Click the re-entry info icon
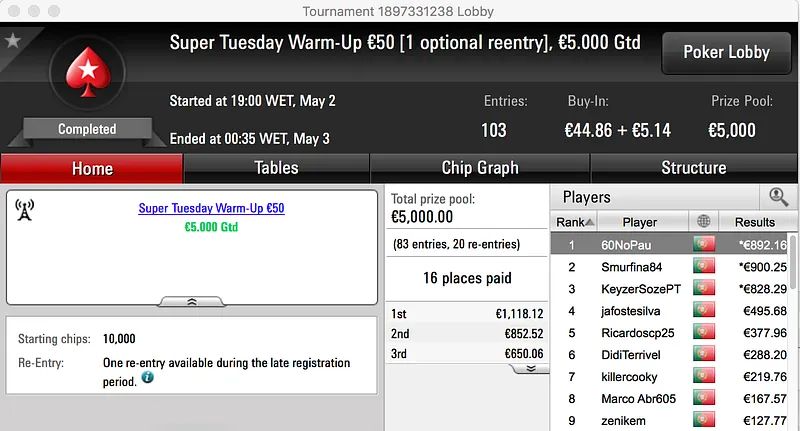Viewport: 800px width, 431px height. click(x=148, y=378)
